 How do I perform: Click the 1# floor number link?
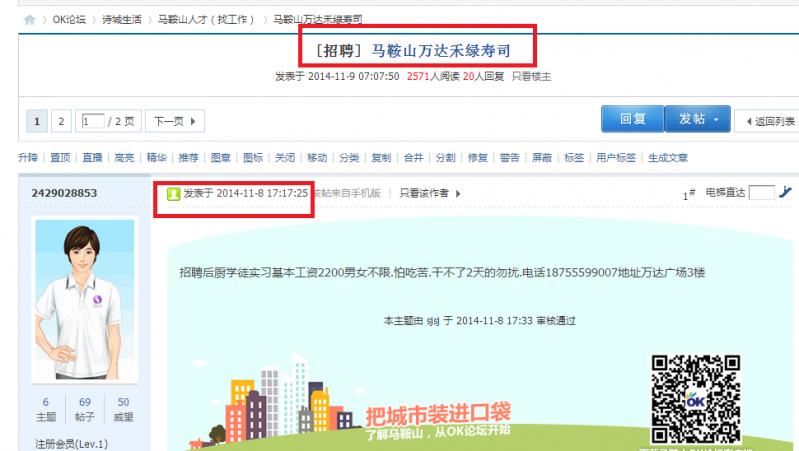[689, 194]
